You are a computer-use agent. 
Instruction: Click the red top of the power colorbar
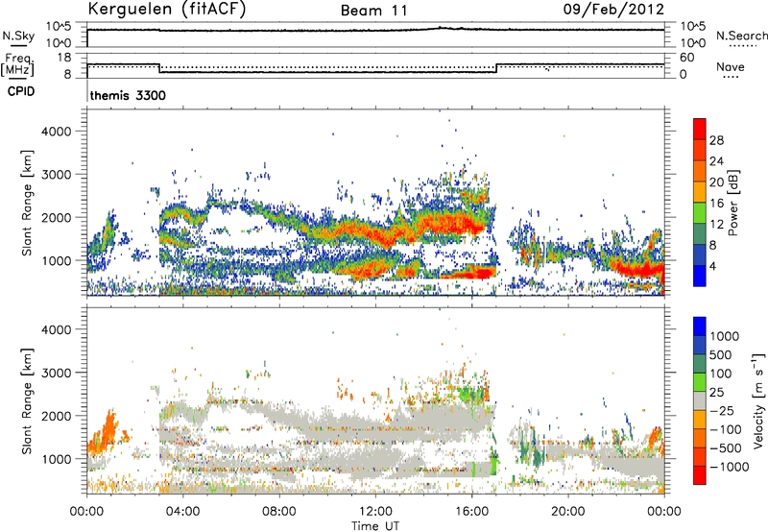700,129
